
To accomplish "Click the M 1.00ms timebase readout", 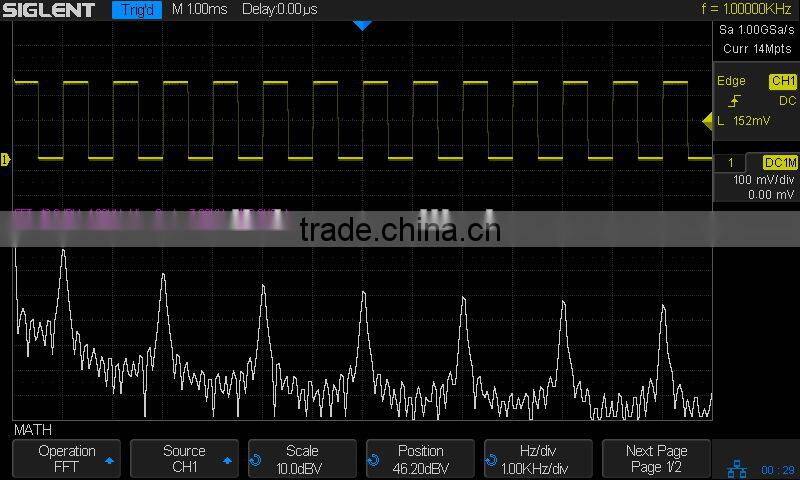I will pos(199,10).
